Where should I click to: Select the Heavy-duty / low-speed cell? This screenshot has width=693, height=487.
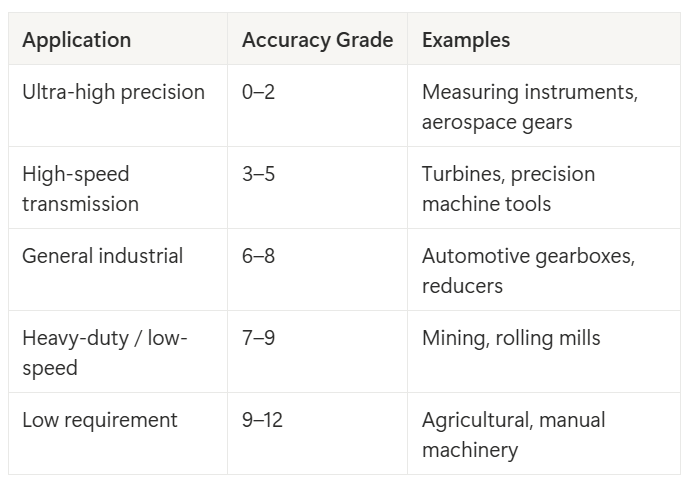(x=105, y=352)
